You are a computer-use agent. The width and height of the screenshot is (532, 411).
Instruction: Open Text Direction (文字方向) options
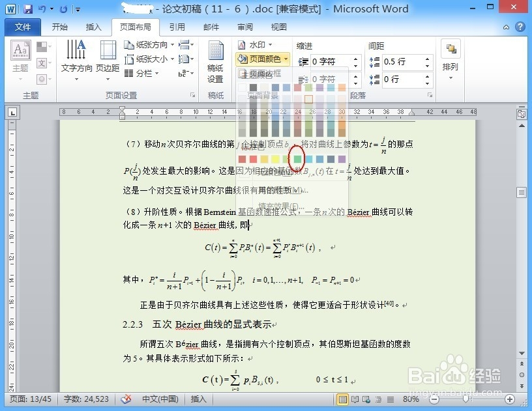click(76, 61)
